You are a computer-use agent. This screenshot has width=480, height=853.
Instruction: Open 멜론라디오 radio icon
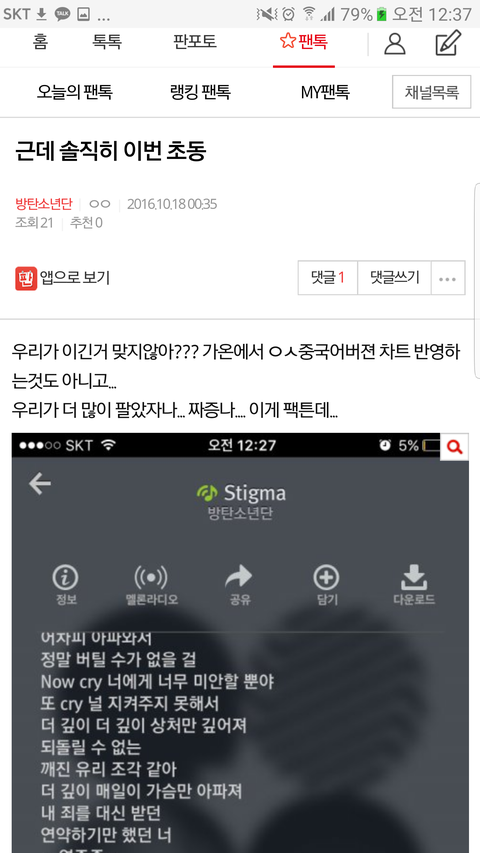click(x=150, y=577)
